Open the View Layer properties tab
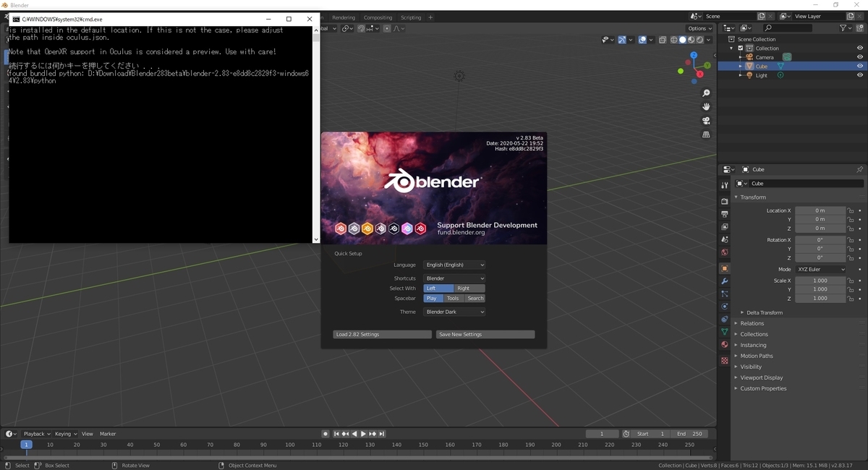This screenshot has height=470, width=868. pos(725,227)
